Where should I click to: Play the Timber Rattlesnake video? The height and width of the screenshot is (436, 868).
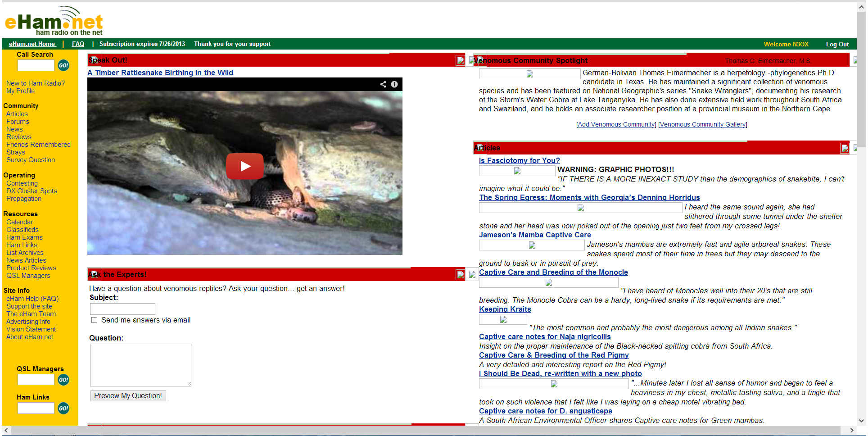pyautogui.click(x=244, y=166)
